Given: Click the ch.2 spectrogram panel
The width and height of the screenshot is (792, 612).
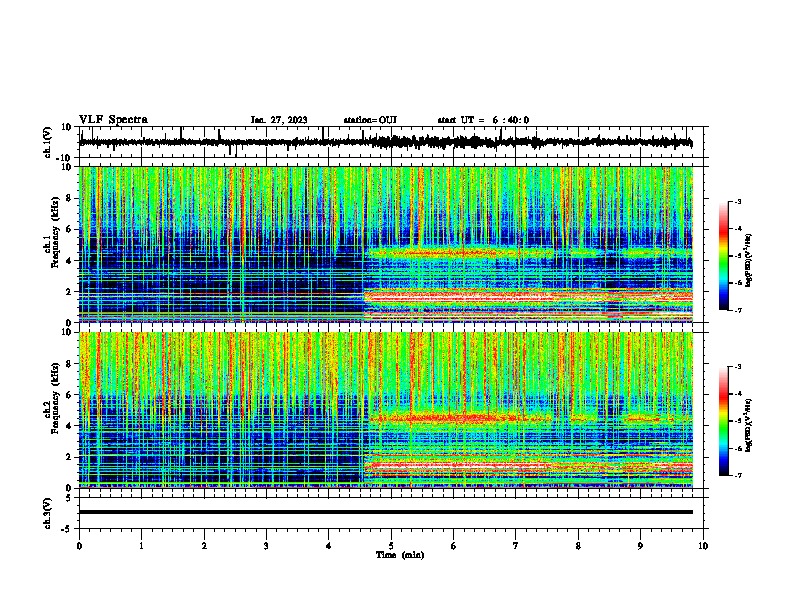Looking at the screenshot, I should [386, 410].
